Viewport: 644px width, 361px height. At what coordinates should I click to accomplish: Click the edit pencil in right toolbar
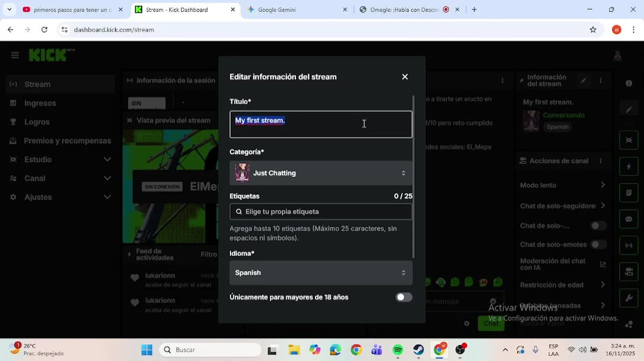(x=628, y=110)
